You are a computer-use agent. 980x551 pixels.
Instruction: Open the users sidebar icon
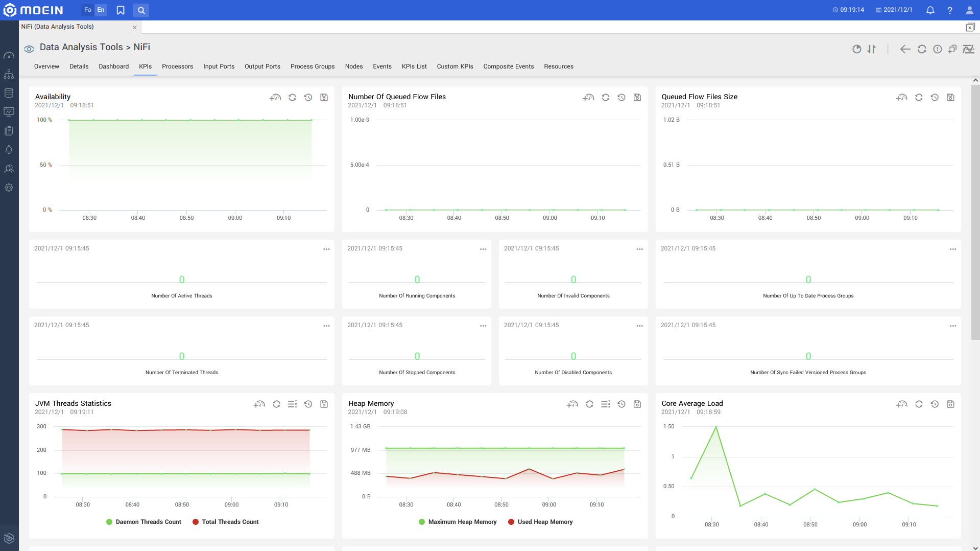[x=9, y=169]
